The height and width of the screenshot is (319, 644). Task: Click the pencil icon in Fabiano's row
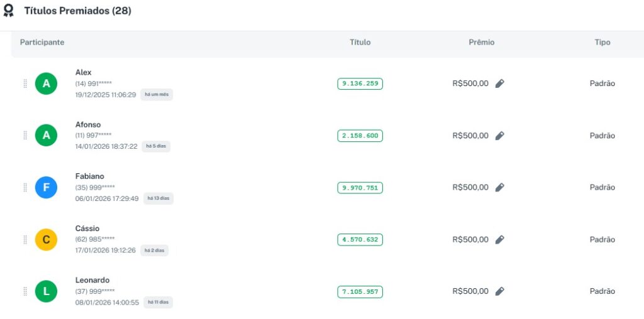point(500,187)
